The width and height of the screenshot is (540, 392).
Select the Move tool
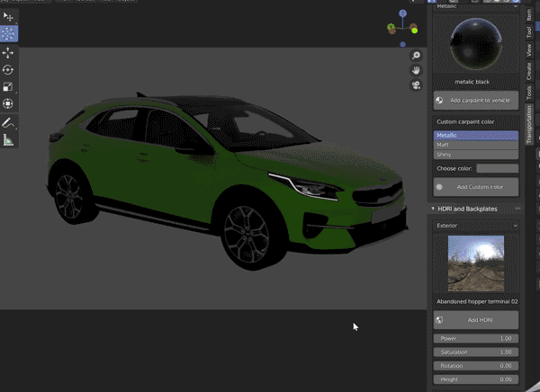pyautogui.click(x=8, y=53)
